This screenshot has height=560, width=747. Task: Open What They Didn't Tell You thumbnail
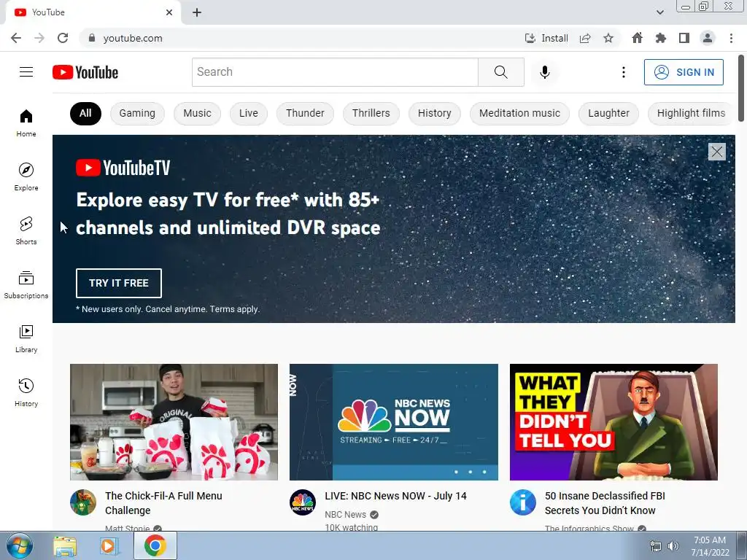614,422
